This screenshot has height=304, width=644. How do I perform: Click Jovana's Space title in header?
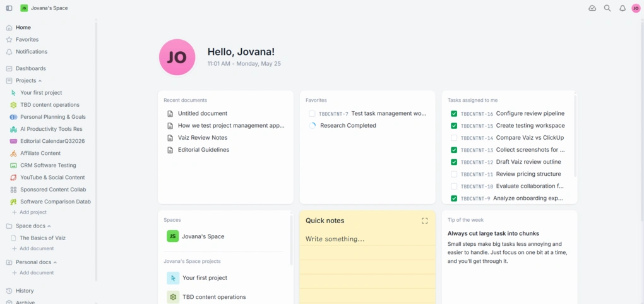49,8
